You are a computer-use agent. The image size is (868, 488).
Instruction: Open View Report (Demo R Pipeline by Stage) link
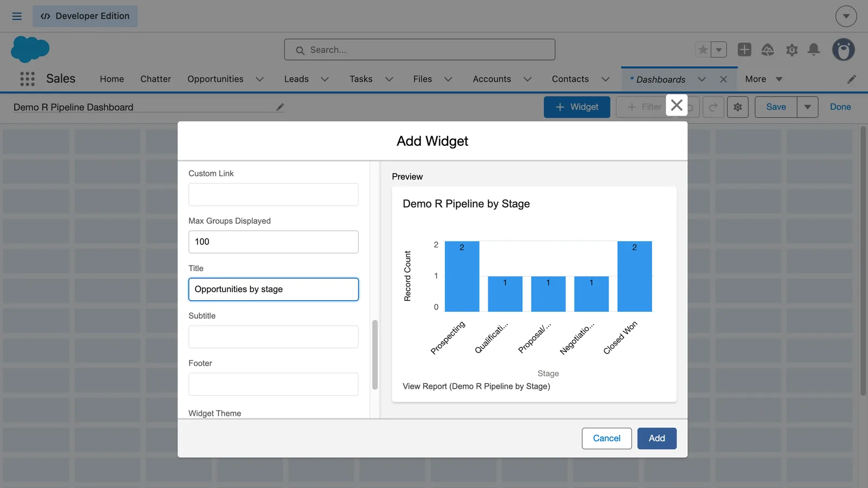(476, 386)
